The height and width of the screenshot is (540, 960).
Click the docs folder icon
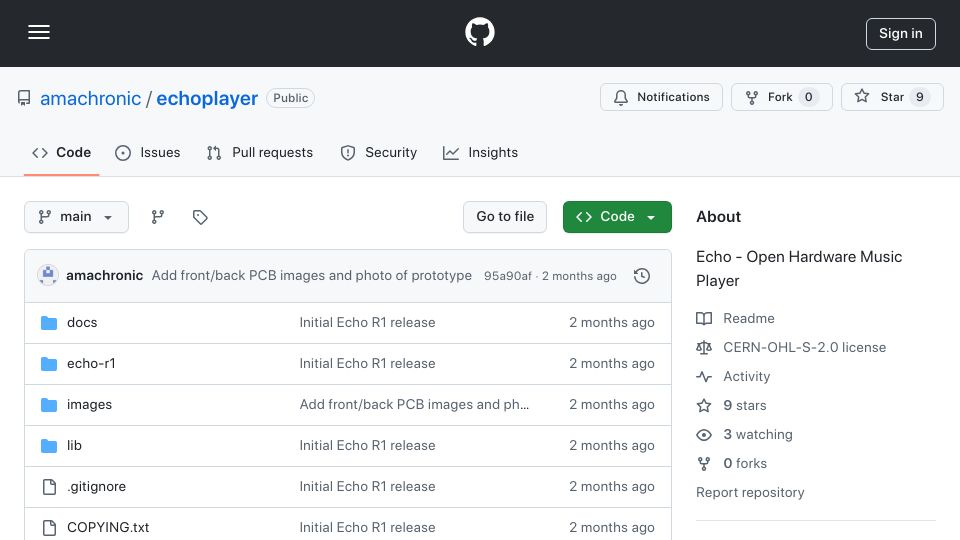[x=49, y=323]
